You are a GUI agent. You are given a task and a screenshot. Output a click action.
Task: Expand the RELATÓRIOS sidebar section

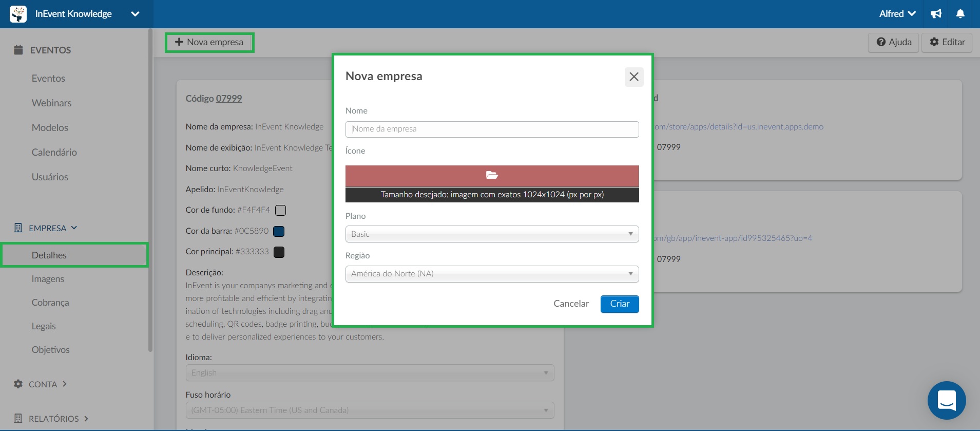(86, 418)
